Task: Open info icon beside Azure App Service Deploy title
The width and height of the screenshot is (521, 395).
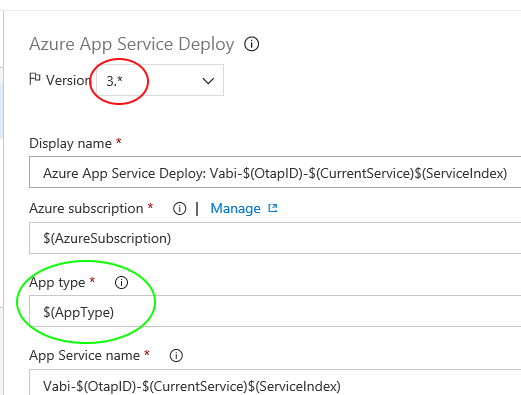Action: [x=251, y=44]
